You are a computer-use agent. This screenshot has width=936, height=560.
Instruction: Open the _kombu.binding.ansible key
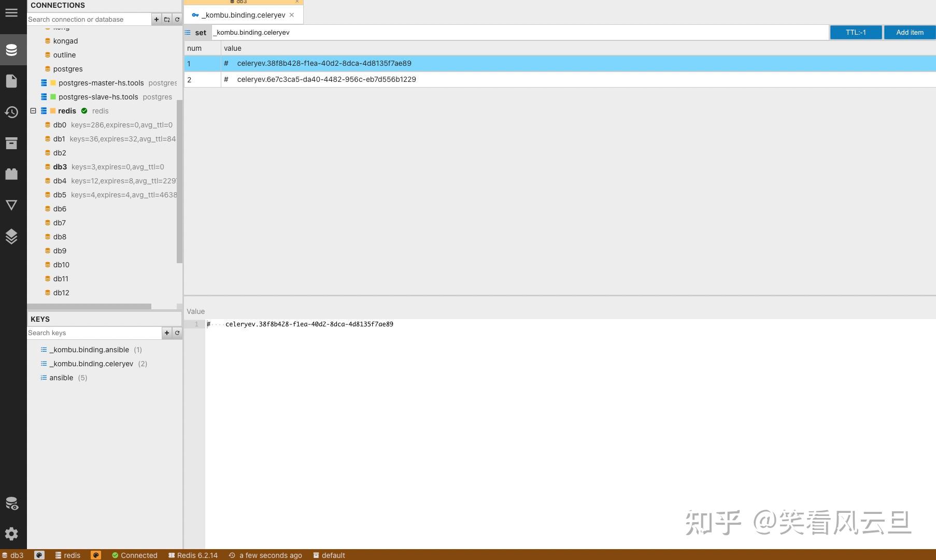click(89, 350)
